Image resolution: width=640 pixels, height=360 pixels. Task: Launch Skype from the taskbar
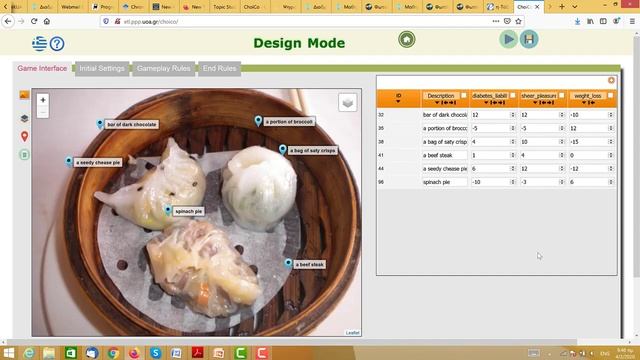tap(156, 353)
